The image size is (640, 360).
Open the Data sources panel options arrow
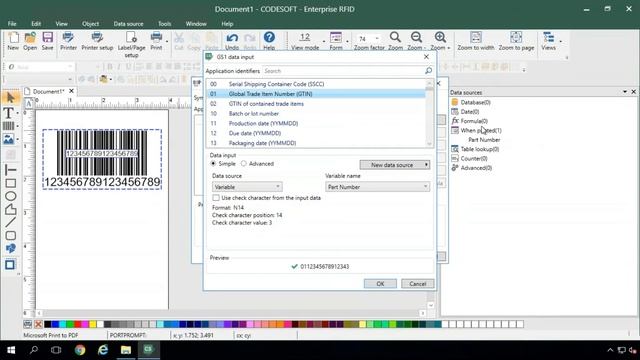[x=625, y=92]
